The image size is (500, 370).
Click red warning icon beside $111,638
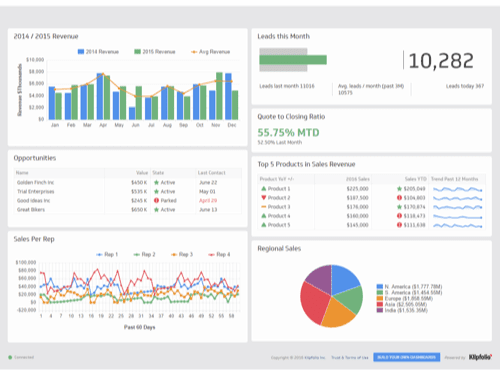pyautogui.click(x=399, y=225)
